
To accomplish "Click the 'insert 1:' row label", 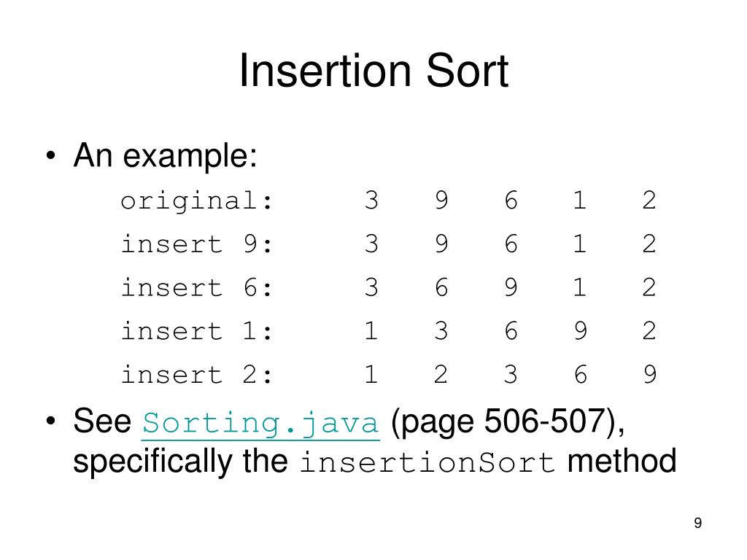I will pyautogui.click(x=196, y=331).
